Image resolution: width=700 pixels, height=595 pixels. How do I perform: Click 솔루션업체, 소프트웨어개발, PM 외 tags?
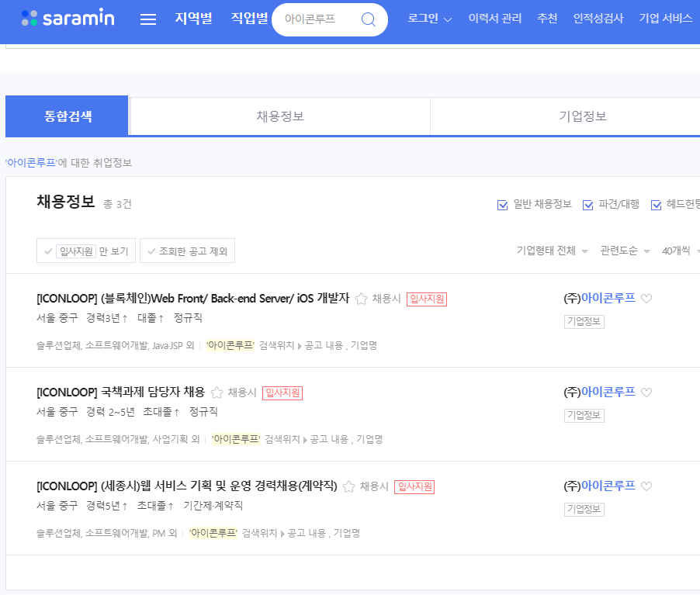pyautogui.click(x=106, y=533)
